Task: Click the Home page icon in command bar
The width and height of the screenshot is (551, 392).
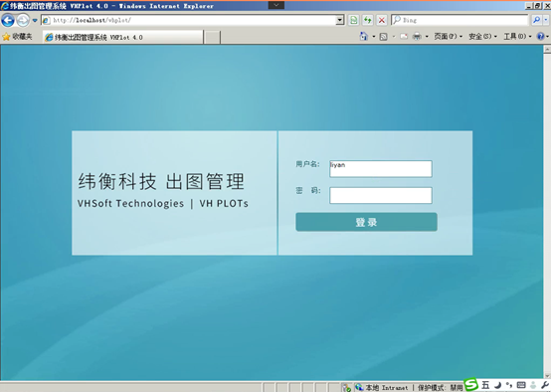Action: pos(364,36)
